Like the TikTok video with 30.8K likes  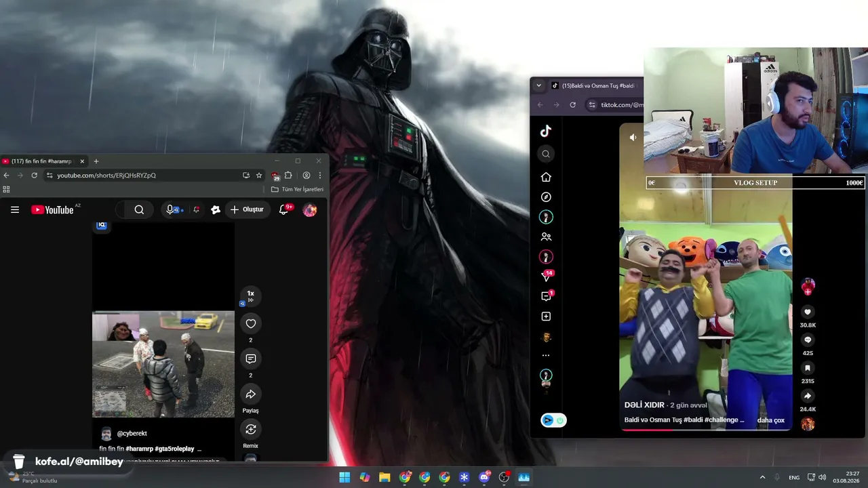pos(808,312)
